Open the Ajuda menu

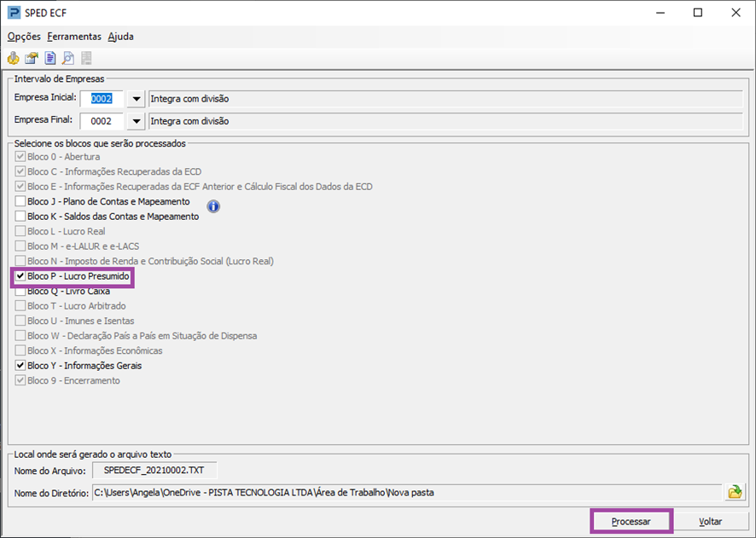point(120,37)
